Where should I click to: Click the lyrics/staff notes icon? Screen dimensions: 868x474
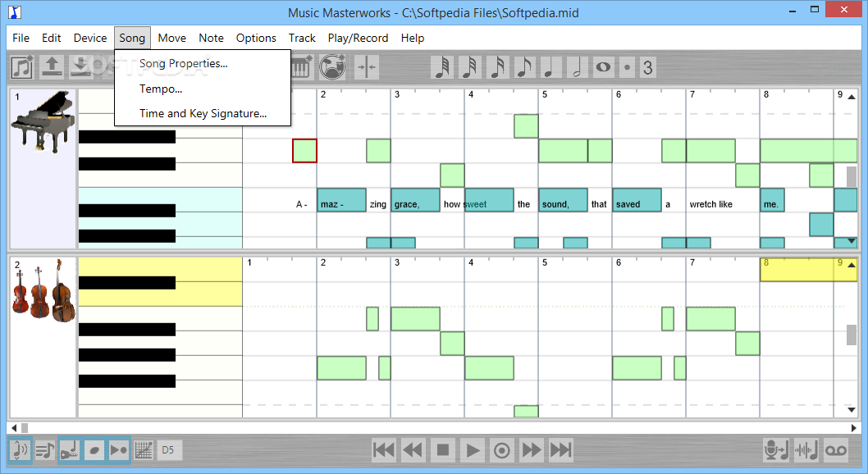click(45, 450)
